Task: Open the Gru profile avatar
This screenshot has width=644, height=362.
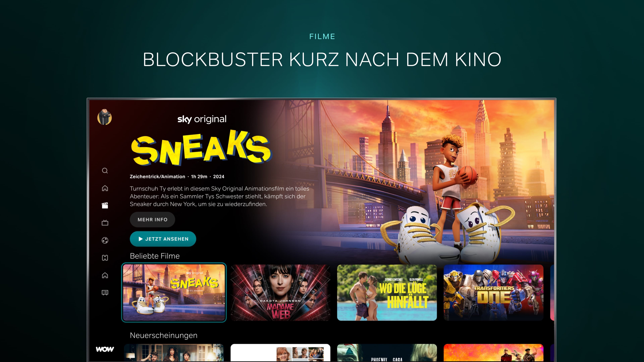Action: pos(104,117)
